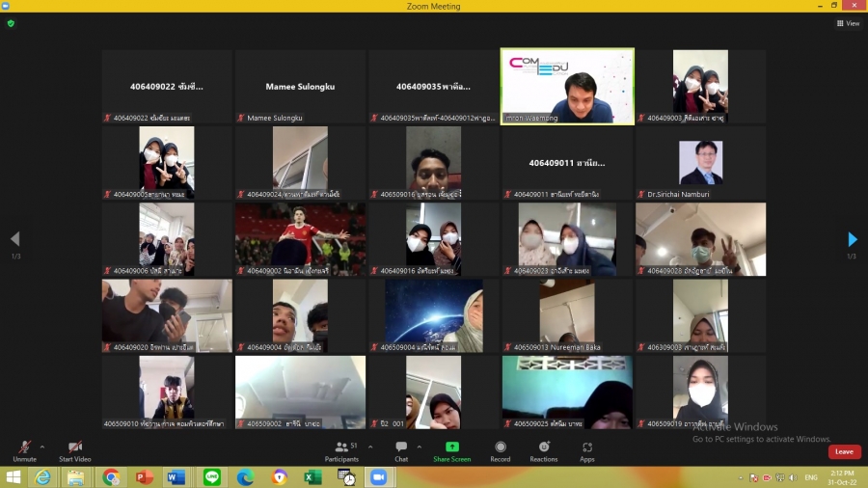
Task: Click the green Share Screen icon
Action: 452,447
